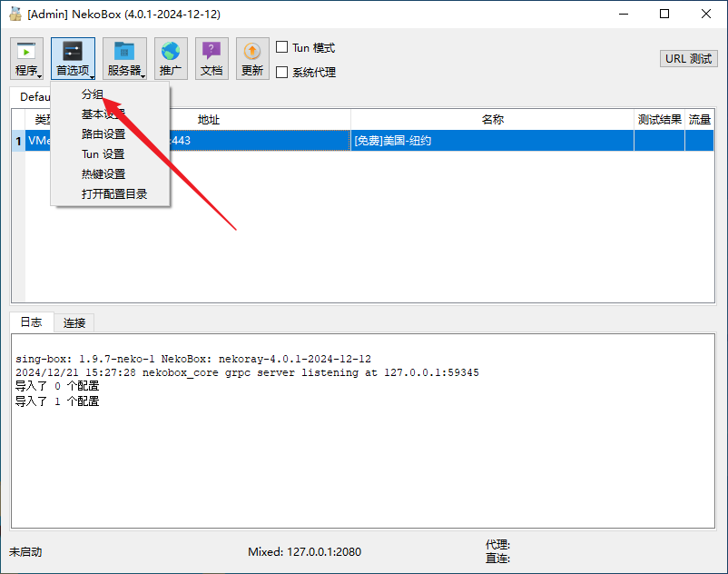The height and width of the screenshot is (574, 728).
Task: Click the 服务器 (Server) toolbar icon
Action: click(x=124, y=59)
